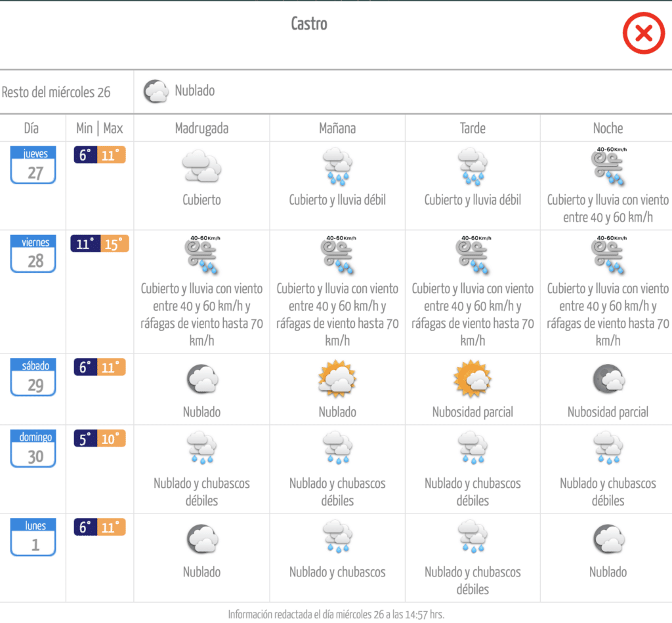Click the Madrugada column header

click(x=201, y=128)
